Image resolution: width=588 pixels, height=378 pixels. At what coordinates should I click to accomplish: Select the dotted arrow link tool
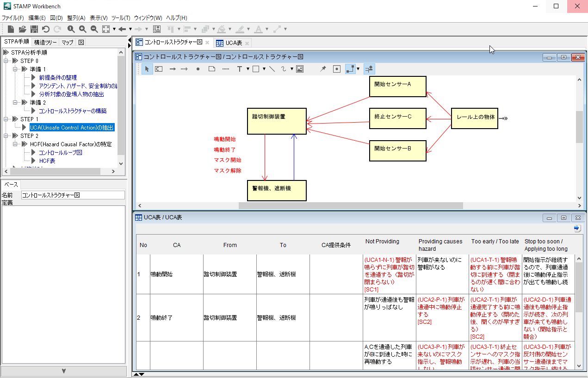[184, 69]
